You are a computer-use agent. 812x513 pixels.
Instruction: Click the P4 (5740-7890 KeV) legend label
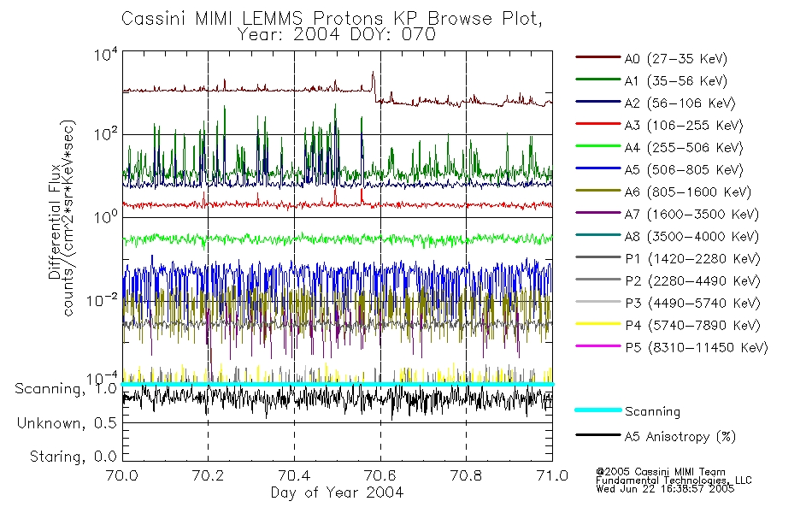point(692,326)
